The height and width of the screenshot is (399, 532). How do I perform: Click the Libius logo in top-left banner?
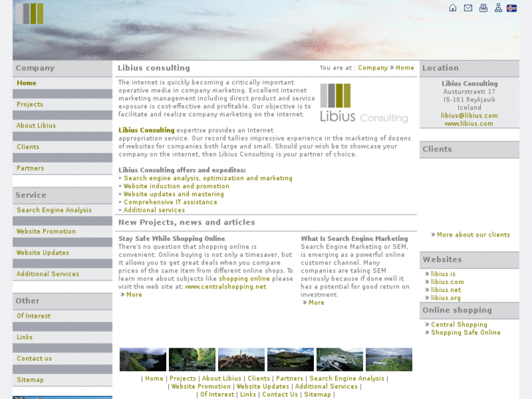coord(30,14)
